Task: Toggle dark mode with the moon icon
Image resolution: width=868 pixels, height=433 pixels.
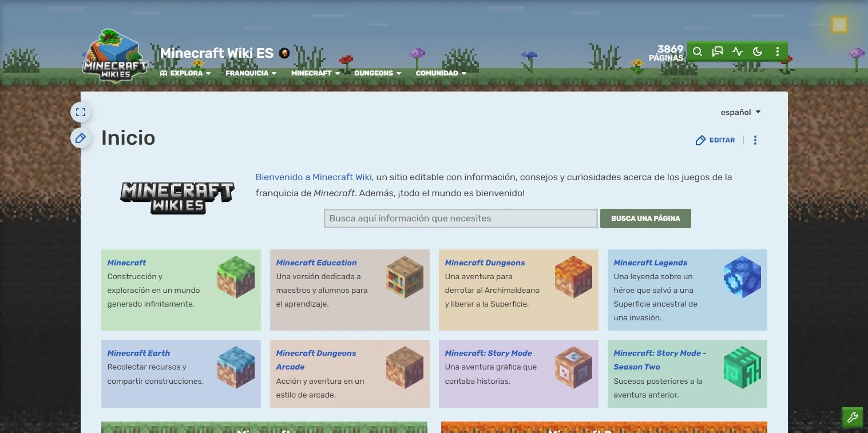Action: [757, 51]
